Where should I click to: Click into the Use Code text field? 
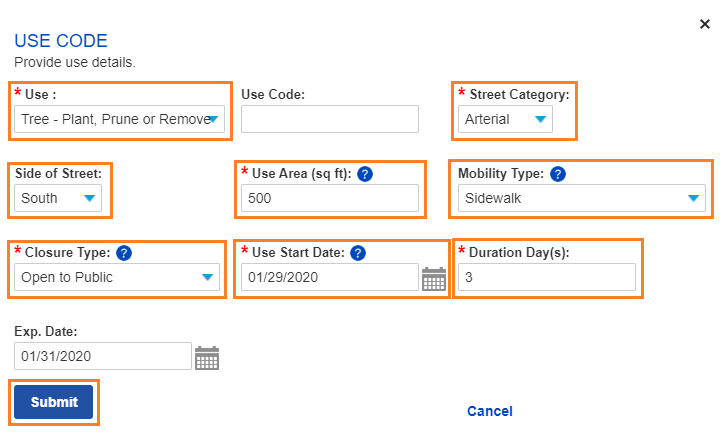point(329,119)
